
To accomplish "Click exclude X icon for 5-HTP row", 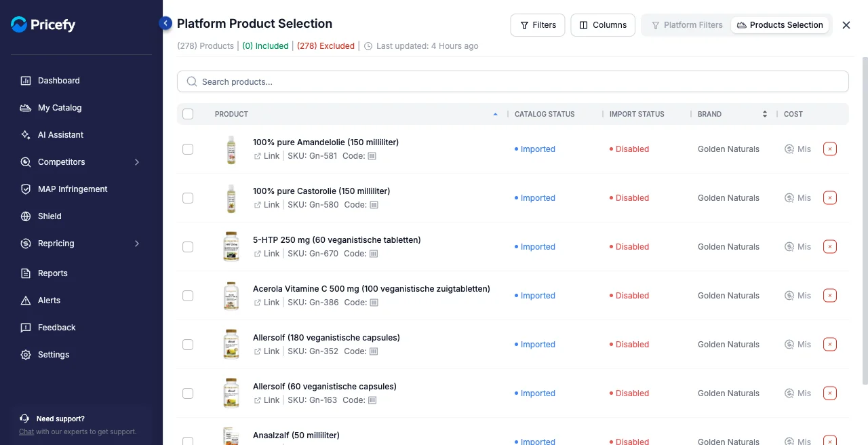I will 830,247.
